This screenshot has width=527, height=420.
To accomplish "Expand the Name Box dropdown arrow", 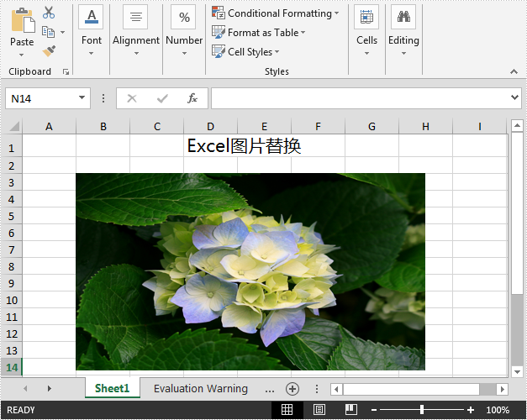I will pos(82,98).
